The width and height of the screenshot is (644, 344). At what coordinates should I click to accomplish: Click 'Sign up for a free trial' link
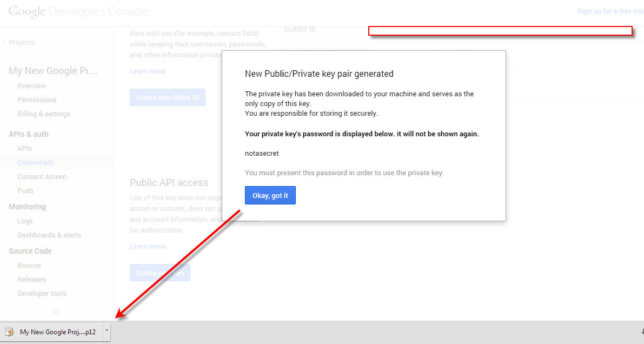point(610,11)
